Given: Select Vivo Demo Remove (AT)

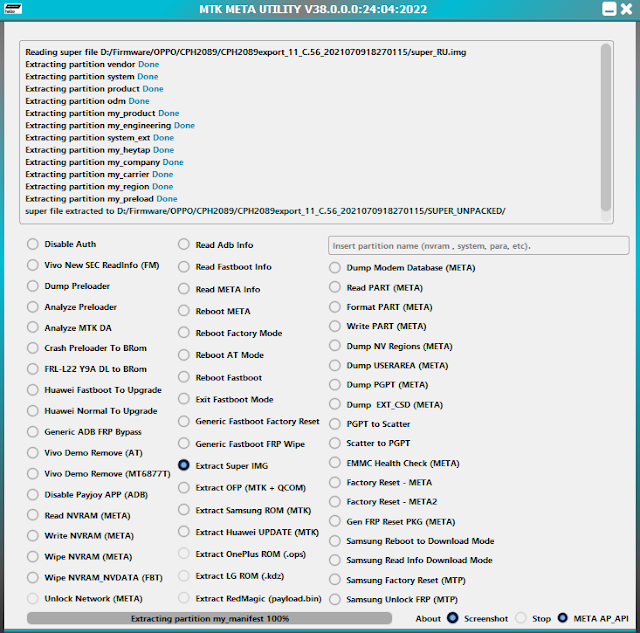Looking at the screenshot, I should pos(33,453).
